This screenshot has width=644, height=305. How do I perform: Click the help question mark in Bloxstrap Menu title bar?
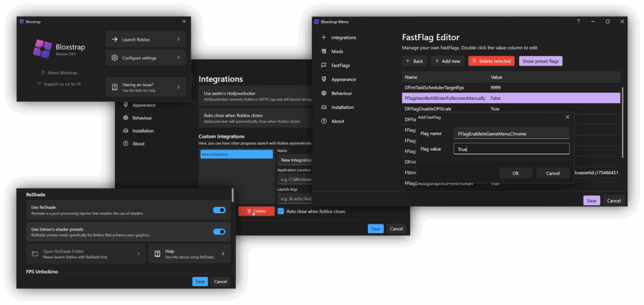[579, 21]
